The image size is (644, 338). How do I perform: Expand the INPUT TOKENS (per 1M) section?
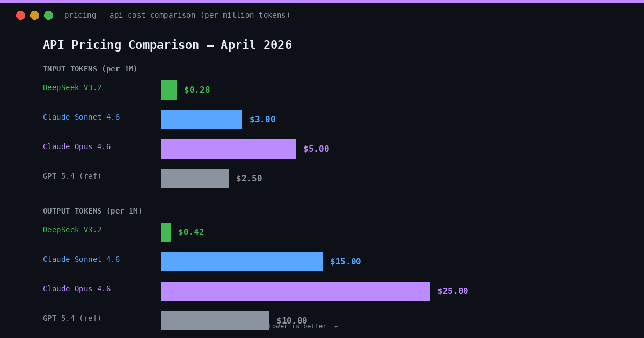(90, 69)
